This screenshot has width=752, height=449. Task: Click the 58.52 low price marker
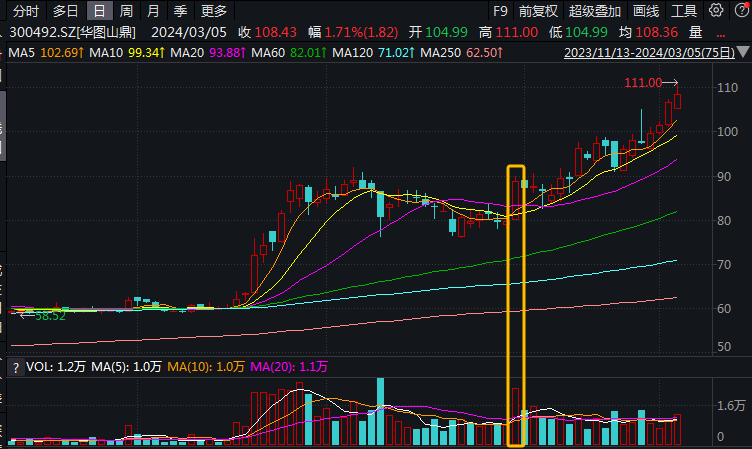[50, 316]
